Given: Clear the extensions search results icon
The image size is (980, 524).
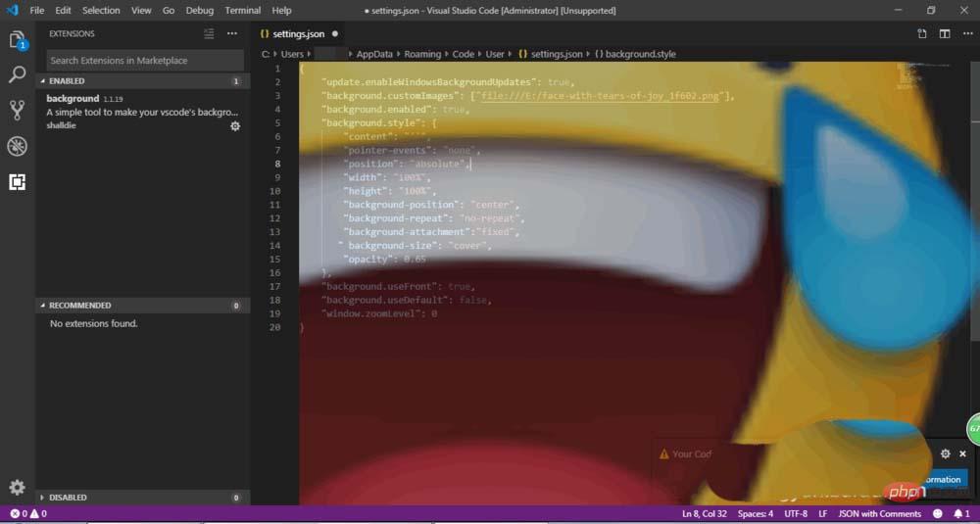Looking at the screenshot, I should point(209,33).
